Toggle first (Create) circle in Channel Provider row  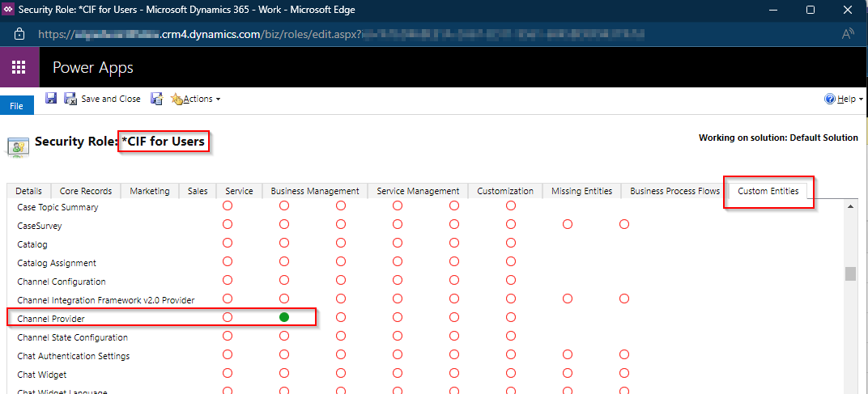[x=227, y=317]
